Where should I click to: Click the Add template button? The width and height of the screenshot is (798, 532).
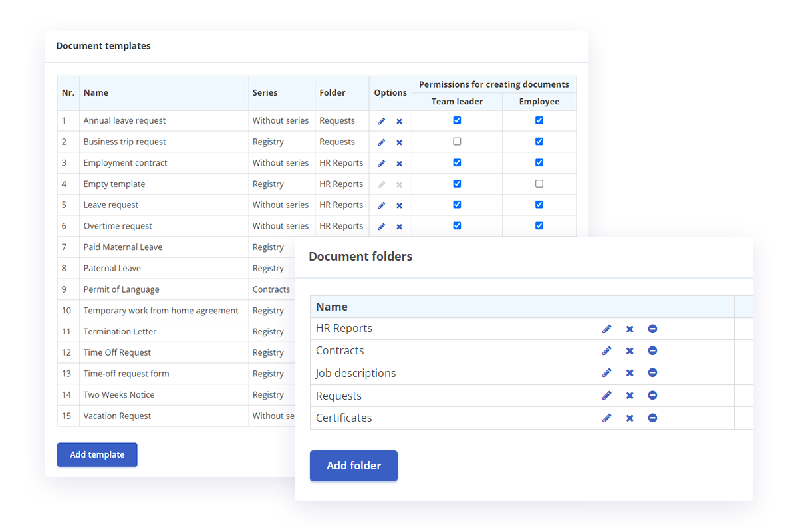click(x=97, y=455)
